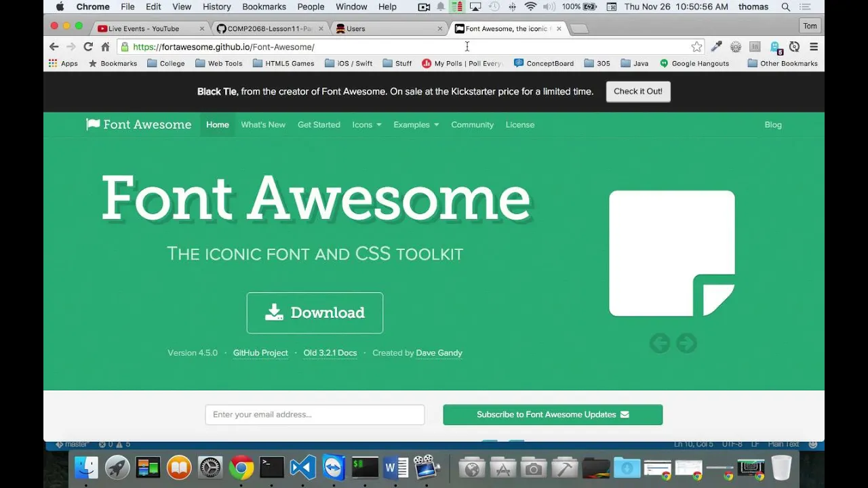Screen dimensions: 868x488
Task: Open iBooks from the dock
Action: (x=179, y=468)
